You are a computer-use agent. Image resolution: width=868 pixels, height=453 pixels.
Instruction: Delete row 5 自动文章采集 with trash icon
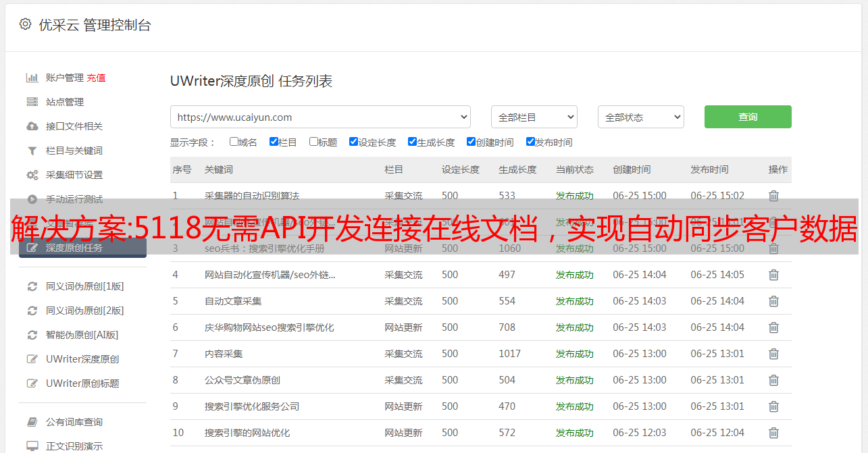[773, 301]
